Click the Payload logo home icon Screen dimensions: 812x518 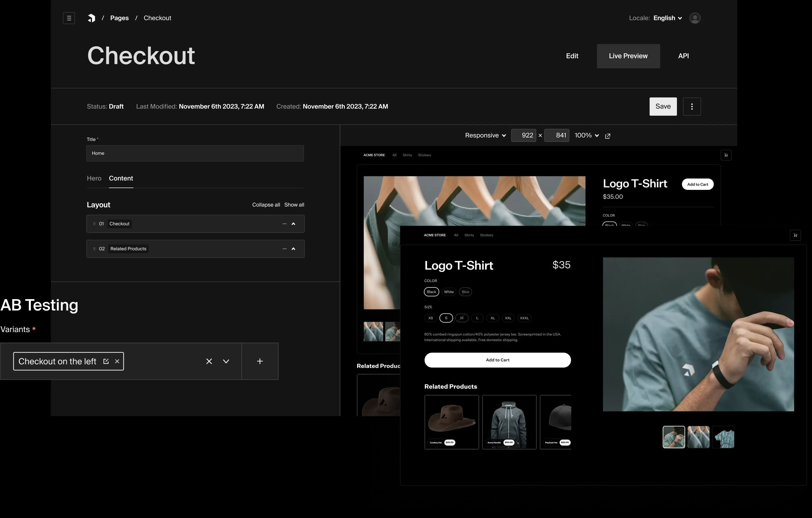tap(91, 18)
